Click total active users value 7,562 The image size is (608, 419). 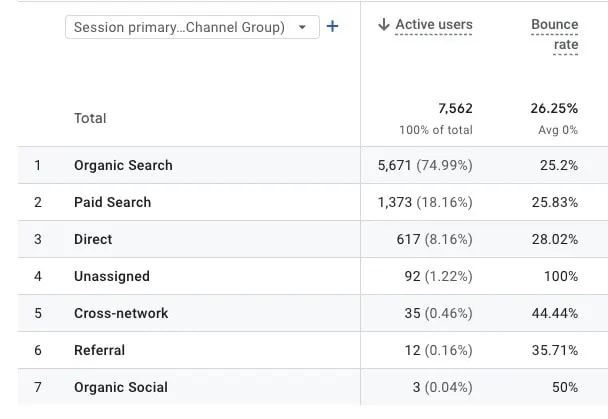(455, 109)
